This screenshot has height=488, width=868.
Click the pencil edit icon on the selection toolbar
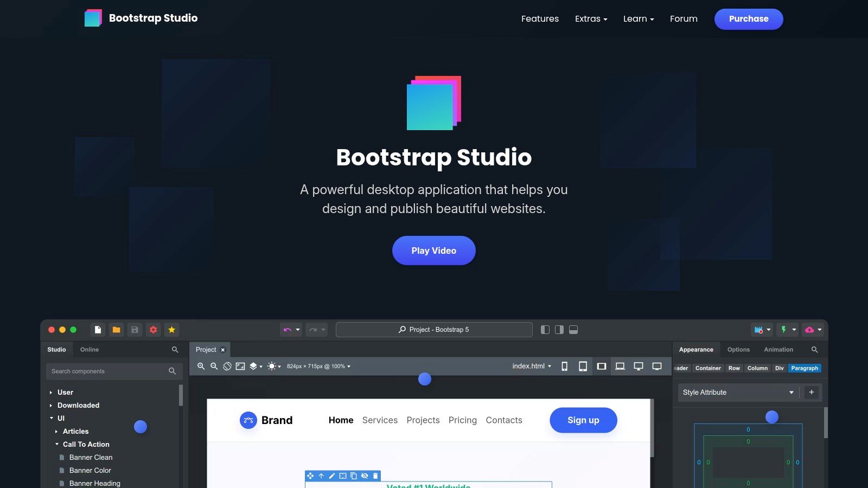(x=332, y=476)
